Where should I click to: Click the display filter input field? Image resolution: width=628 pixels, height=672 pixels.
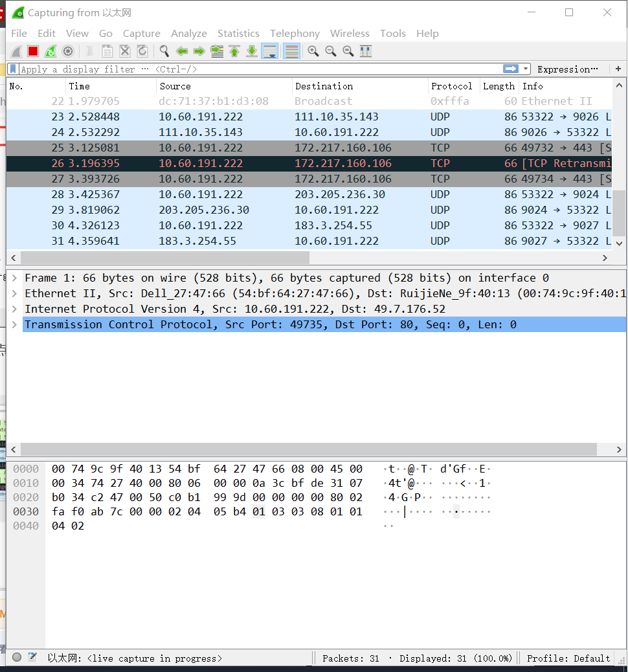pos(261,69)
